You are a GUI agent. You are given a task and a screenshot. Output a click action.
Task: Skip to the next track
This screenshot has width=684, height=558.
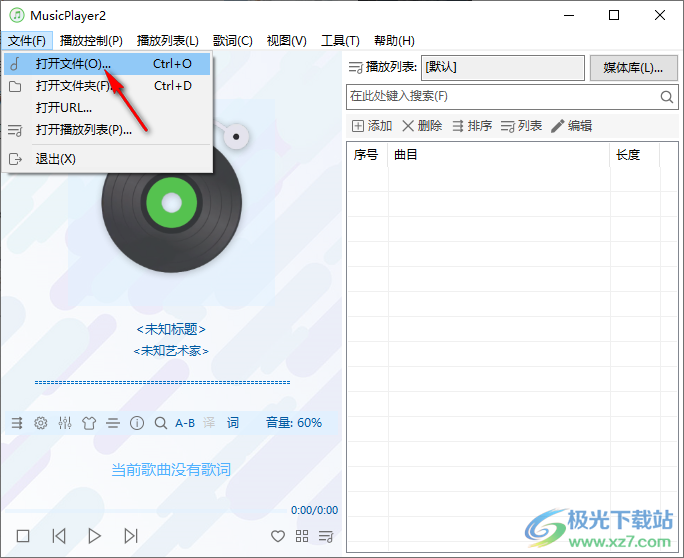coord(131,536)
